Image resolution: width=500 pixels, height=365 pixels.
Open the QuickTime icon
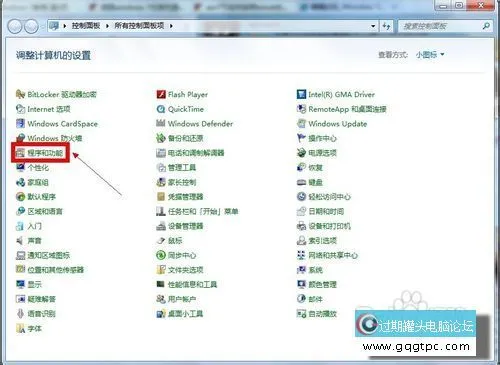pyautogui.click(x=161, y=109)
